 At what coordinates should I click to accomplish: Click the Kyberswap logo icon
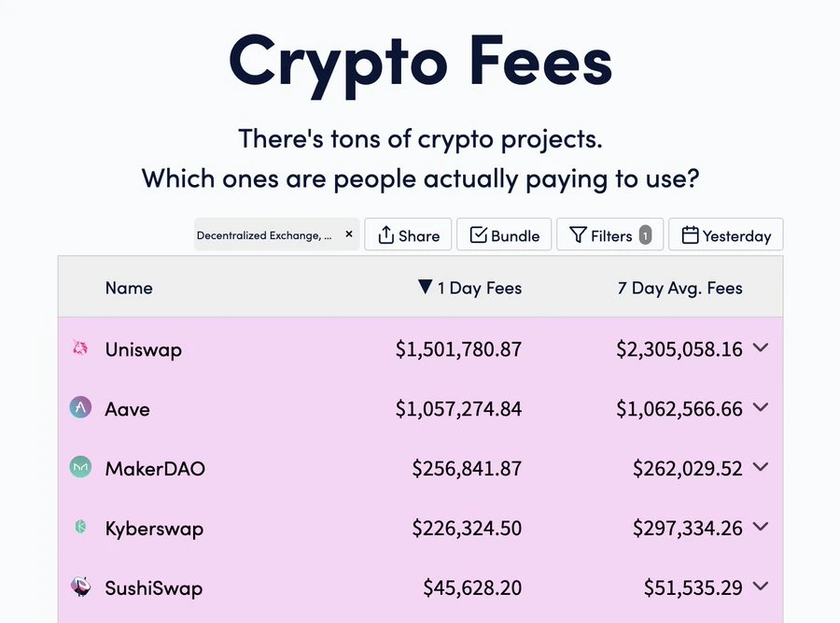click(x=80, y=528)
